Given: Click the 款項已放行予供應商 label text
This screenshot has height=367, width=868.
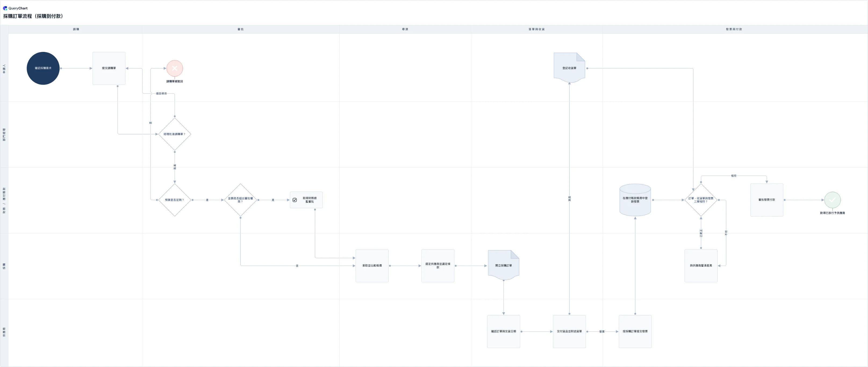Looking at the screenshot, I should [x=832, y=213].
